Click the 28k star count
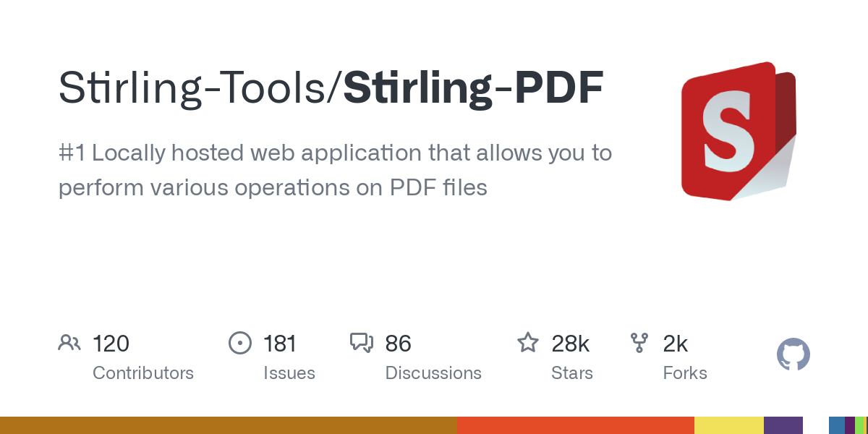This screenshot has height=434, width=868. [571, 343]
